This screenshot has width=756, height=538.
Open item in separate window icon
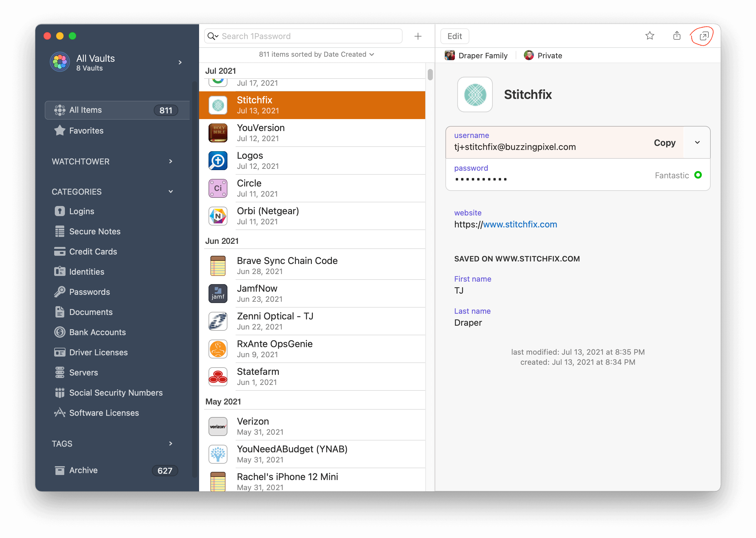(x=704, y=36)
